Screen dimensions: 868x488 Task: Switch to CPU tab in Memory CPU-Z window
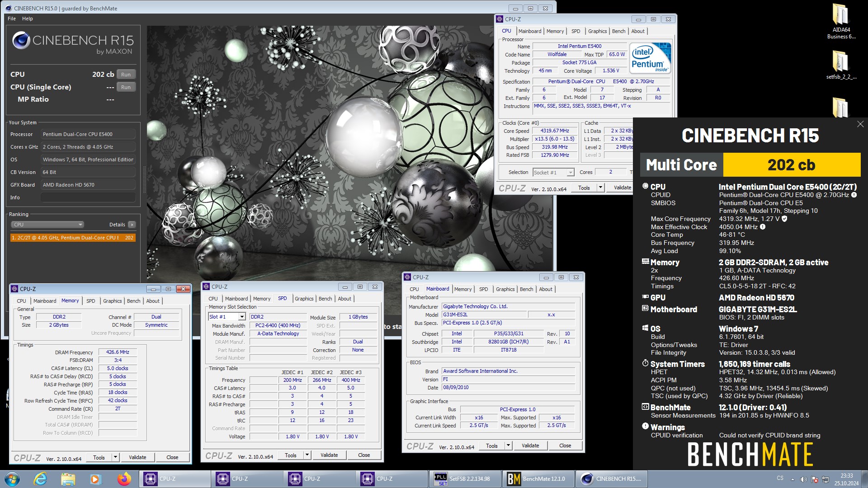point(21,301)
